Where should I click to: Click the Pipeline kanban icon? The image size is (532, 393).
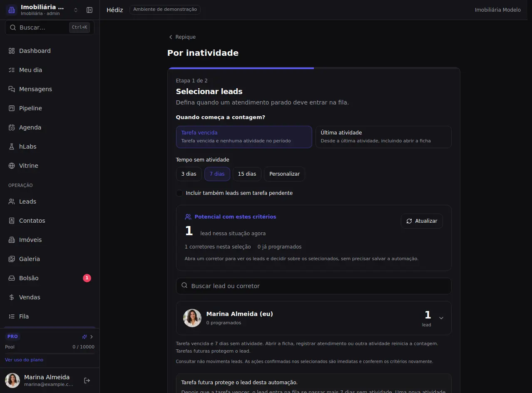[x=12, y=108]
